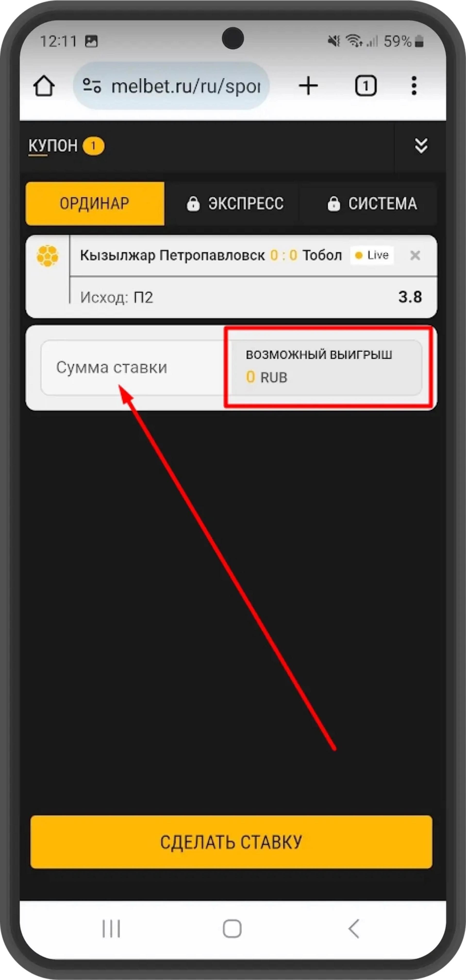Viewport: 466px width, 980px height.
Task: Open site settings icon in address bar
Action: tap(92, 86)
